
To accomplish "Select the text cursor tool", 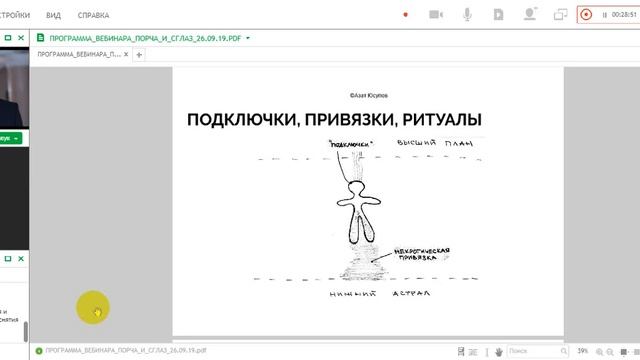I will [487, 352].
